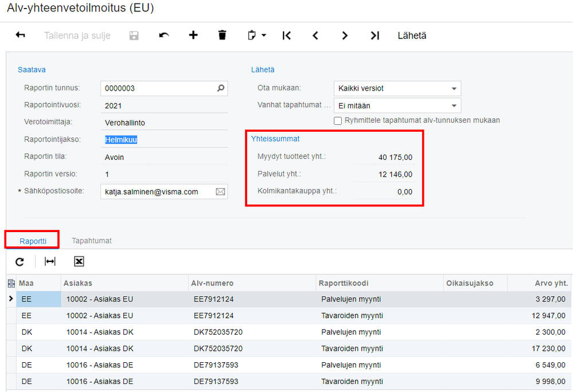Click the Lähetä button
This screenshot has width=573, height=392.
tap(412, 36)
